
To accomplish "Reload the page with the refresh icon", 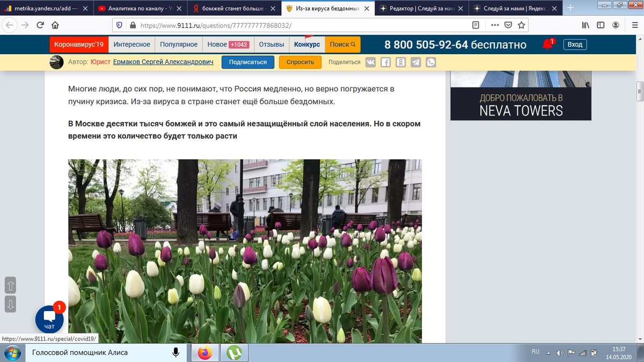I will click(x=40, y=25).
